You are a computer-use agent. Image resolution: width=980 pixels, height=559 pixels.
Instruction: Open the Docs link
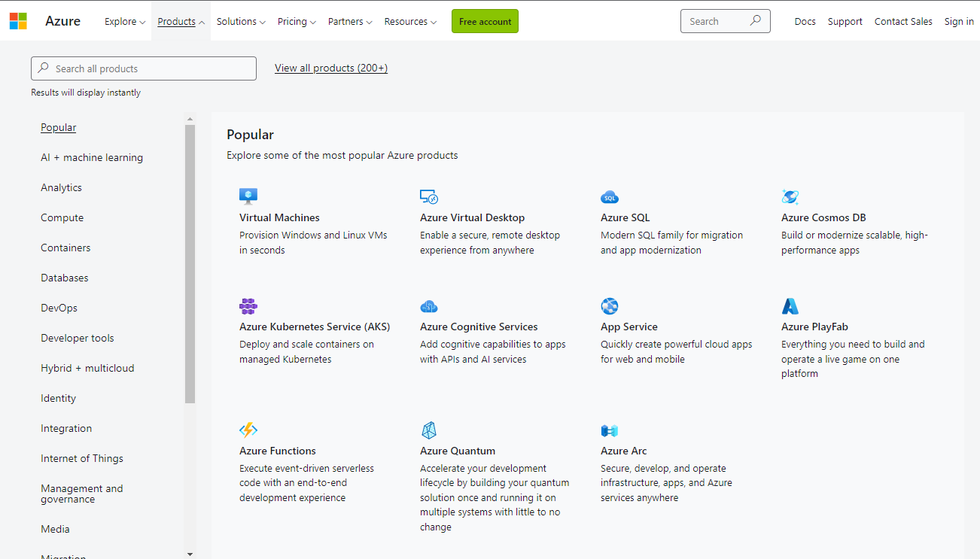coord(805,22)
